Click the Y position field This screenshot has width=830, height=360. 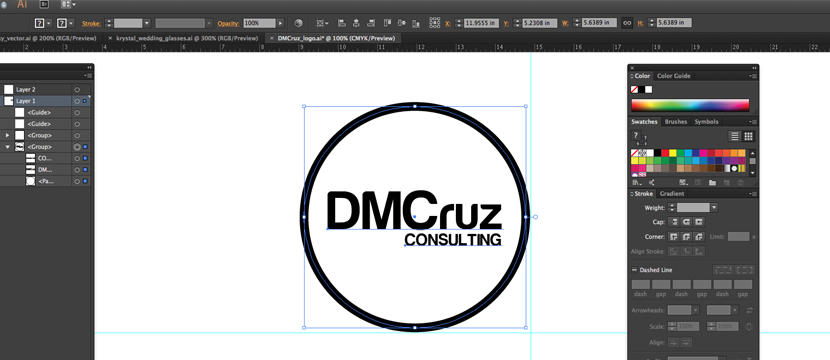539,23
